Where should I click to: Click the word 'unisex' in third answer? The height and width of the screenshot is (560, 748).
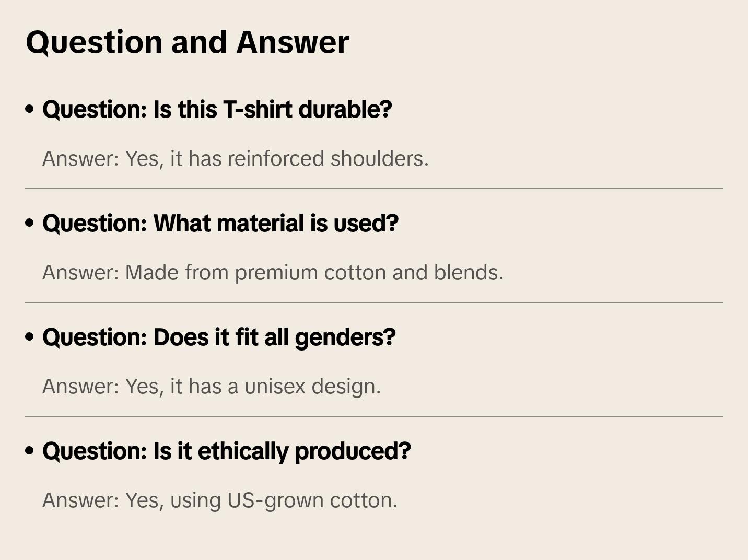click(x=274, y=387)
